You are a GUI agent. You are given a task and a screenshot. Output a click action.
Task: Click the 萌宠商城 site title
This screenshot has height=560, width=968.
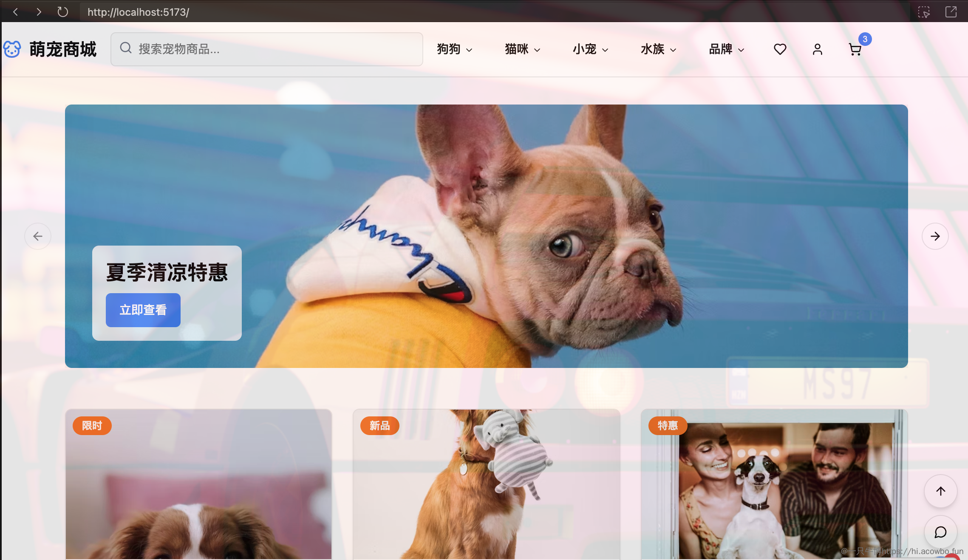click(x=63, y=49)
